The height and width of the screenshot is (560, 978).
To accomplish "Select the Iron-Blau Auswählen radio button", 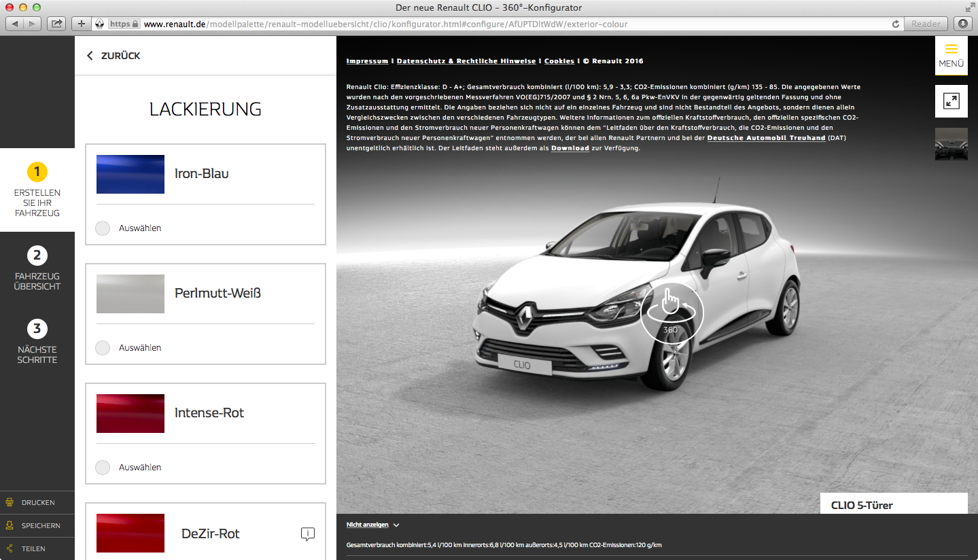I will coord(103,228).
